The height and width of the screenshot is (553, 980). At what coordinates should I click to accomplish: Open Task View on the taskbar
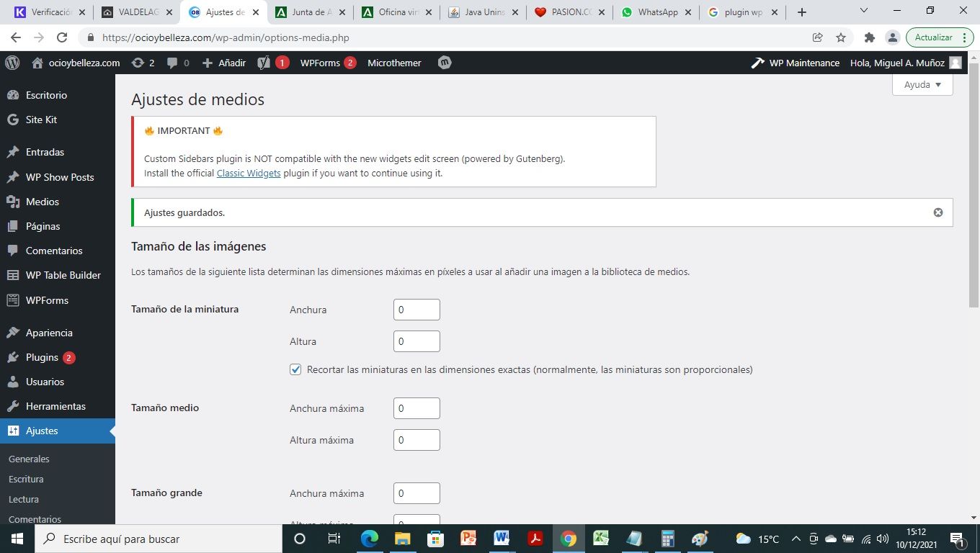coord(334,539)
